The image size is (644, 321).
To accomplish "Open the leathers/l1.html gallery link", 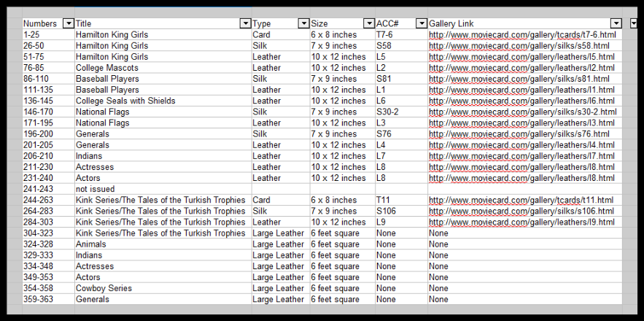I will point(521,90).
